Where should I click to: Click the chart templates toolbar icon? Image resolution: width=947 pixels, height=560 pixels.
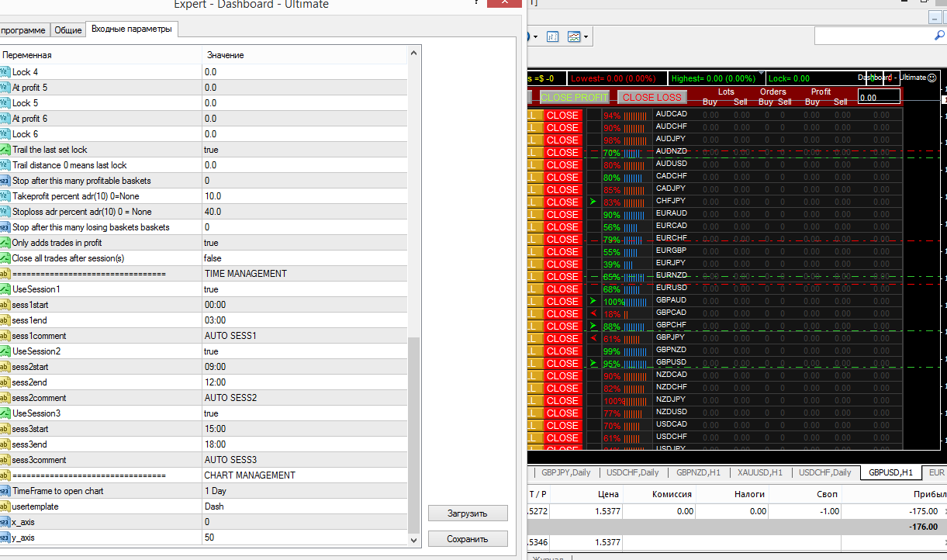[574, 36]
